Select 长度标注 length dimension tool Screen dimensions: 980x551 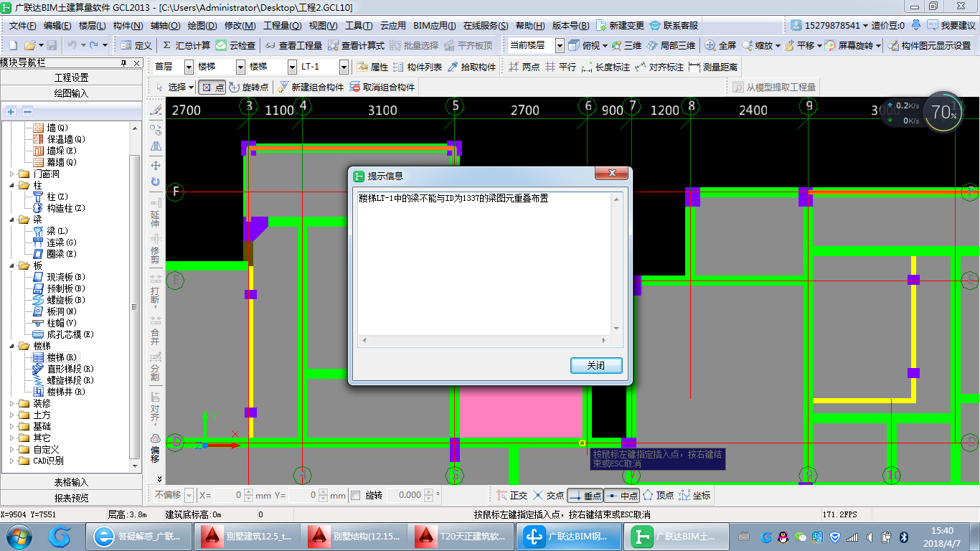coord(606,67)
